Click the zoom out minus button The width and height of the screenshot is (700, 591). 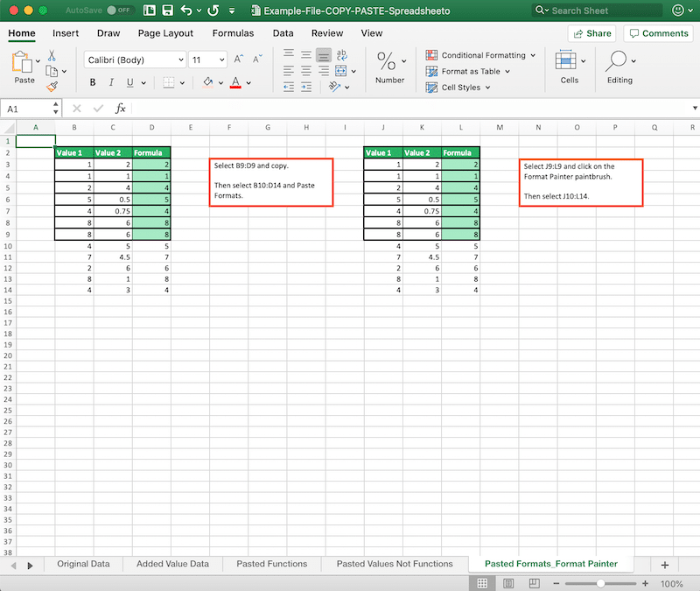pos(556,583)
